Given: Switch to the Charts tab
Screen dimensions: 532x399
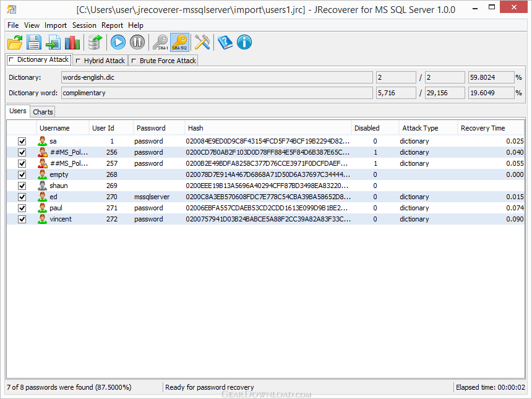Looking at the screenshot, I should coord(43,112).
